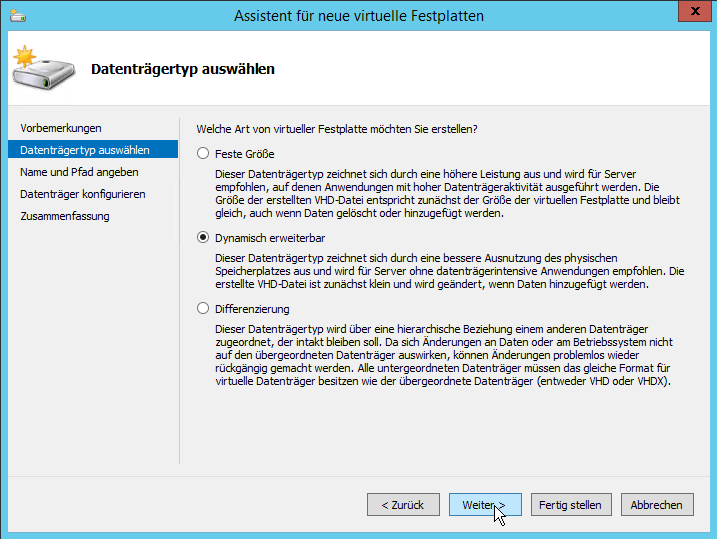Cancel the wizard with 'Abbrechen'

coord(657,505)
